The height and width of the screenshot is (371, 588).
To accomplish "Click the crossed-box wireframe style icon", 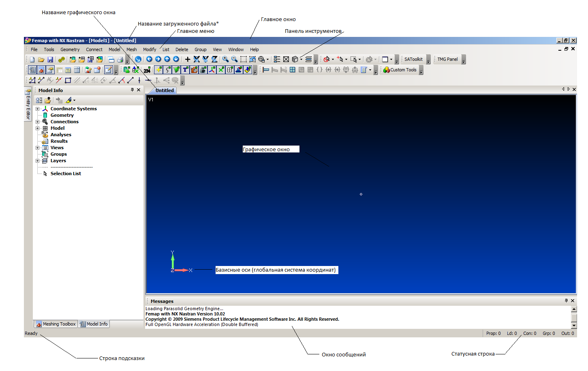I will [286, 59].
